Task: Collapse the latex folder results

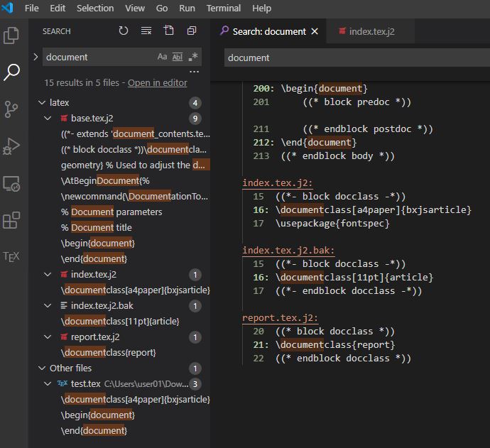Action: 42,102
